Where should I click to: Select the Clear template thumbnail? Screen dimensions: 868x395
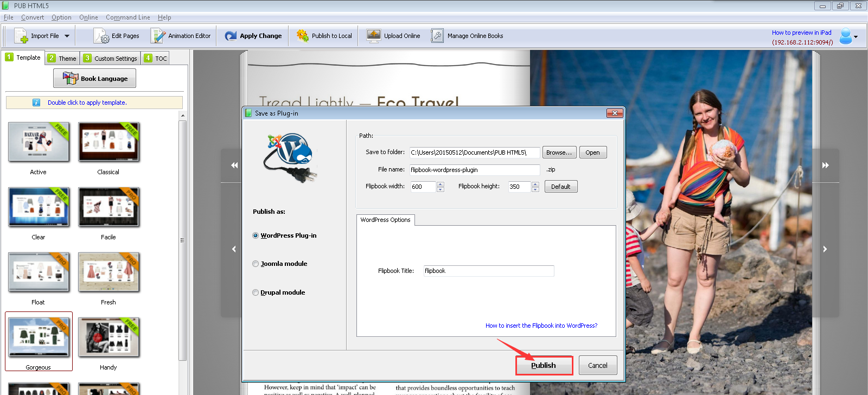click(x=39, y=207)
